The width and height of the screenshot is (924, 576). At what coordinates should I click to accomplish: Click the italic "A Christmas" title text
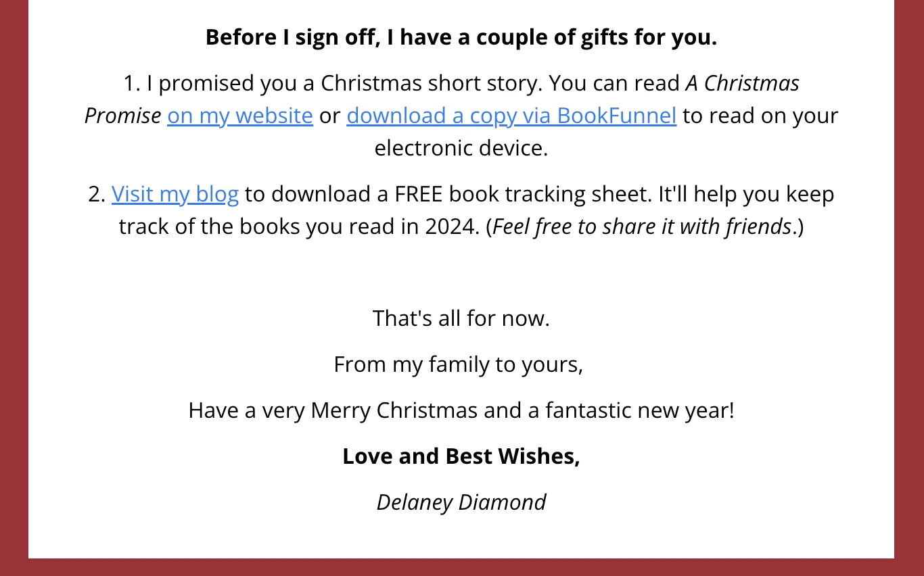click(x=742, y=83)
